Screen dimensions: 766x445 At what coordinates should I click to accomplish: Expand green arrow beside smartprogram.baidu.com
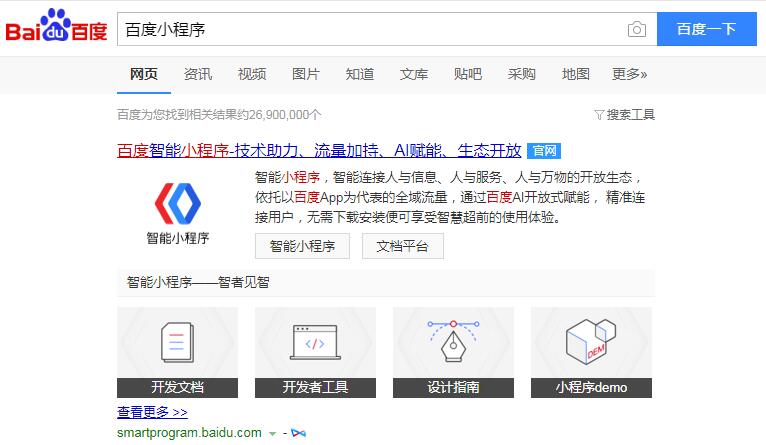pos(273,433)
